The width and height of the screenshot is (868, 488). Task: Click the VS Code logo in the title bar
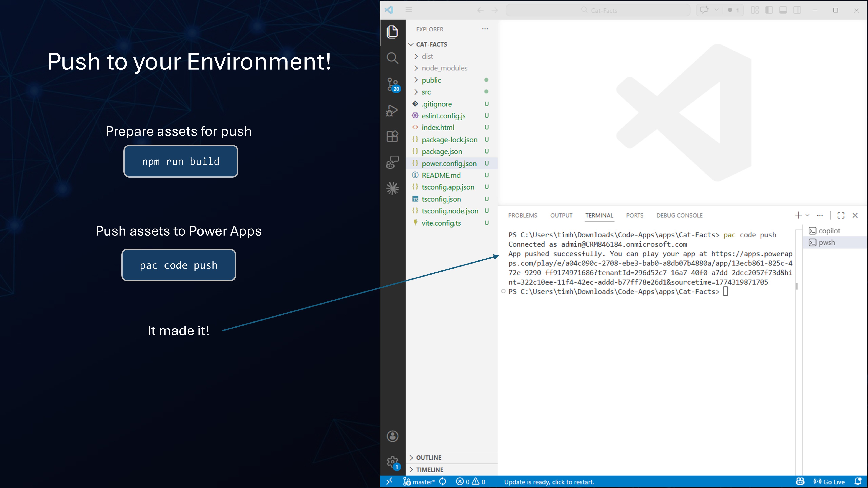click(x=389, y=10)
